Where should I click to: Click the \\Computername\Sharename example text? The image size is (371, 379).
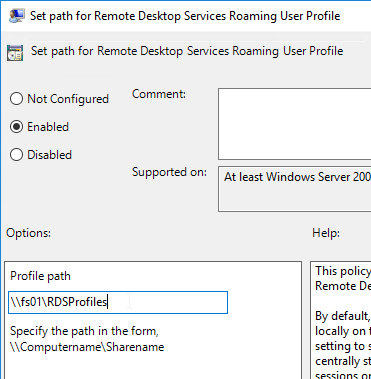87,347
